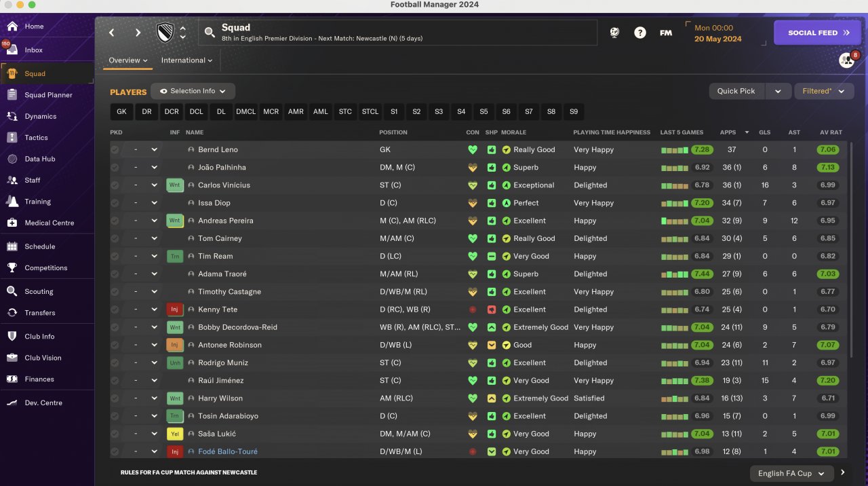868x486 pixels.
Task: Open the Inbox icon with 150 badge
Action: point(12,50)
